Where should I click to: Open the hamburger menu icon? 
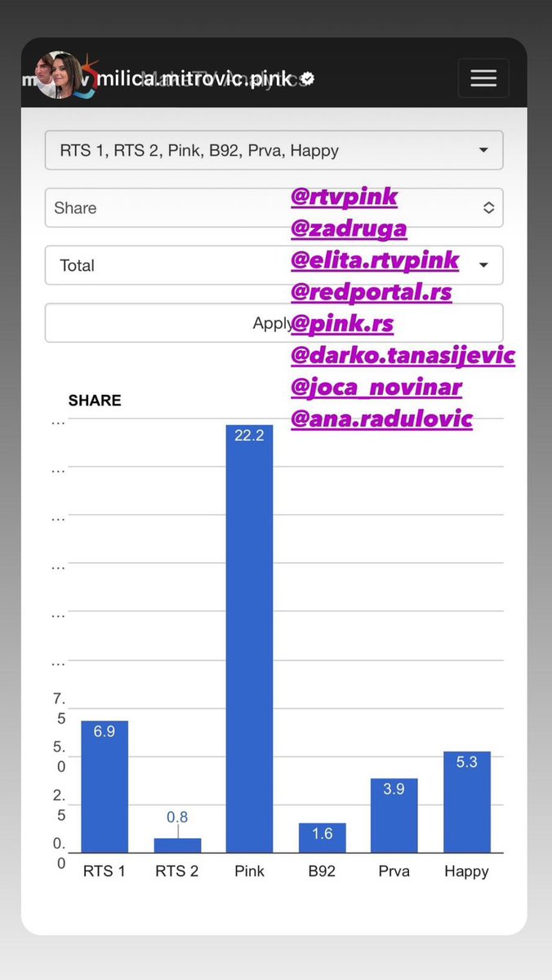pos(483,78)
